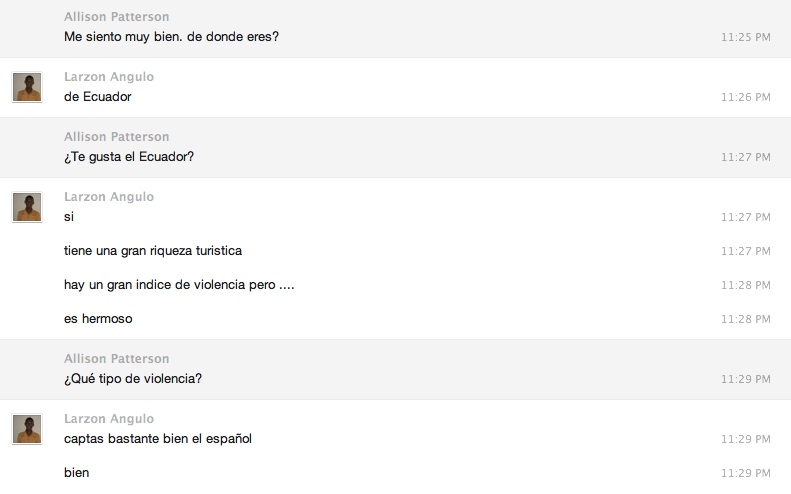Click the message 'hay un gran indice de violencia pero'
This screenshot has width=791, height=494.
179,285
